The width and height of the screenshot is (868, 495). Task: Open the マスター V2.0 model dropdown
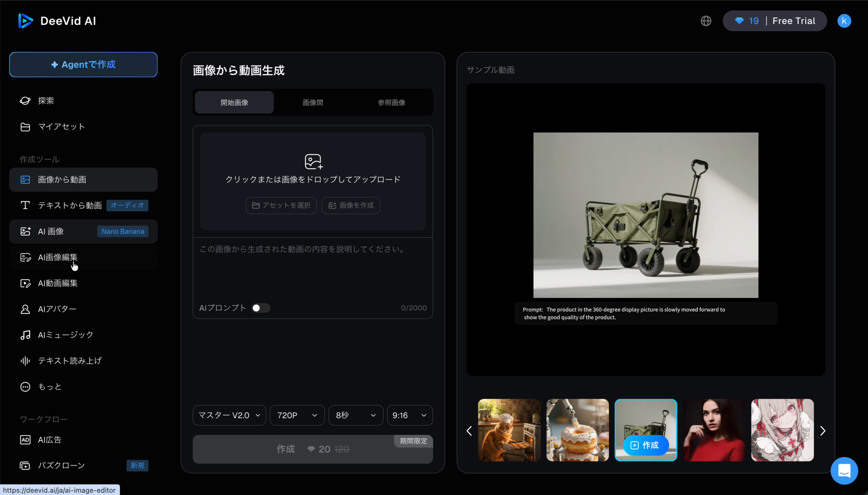click(229, 415)
